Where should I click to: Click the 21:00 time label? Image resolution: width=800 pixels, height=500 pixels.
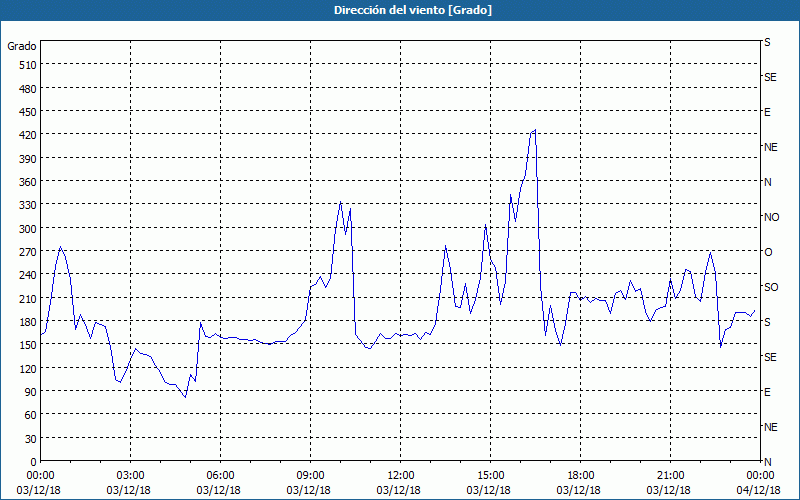[670, 476]
